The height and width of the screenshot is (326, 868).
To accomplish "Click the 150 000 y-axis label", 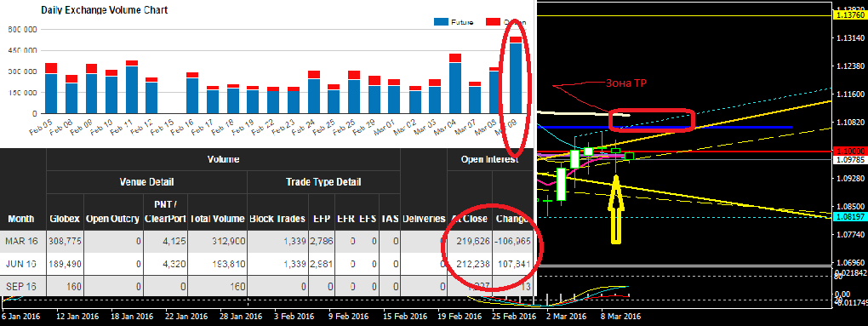I will coord(23,93).
